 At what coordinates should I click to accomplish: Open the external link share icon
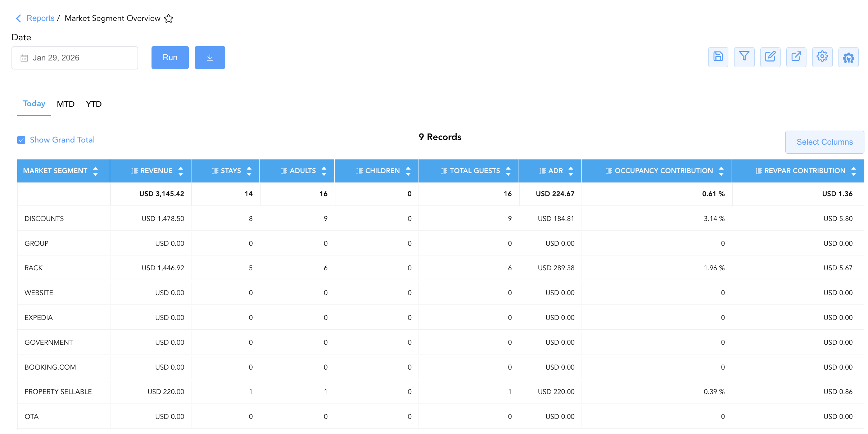point(796,57)
